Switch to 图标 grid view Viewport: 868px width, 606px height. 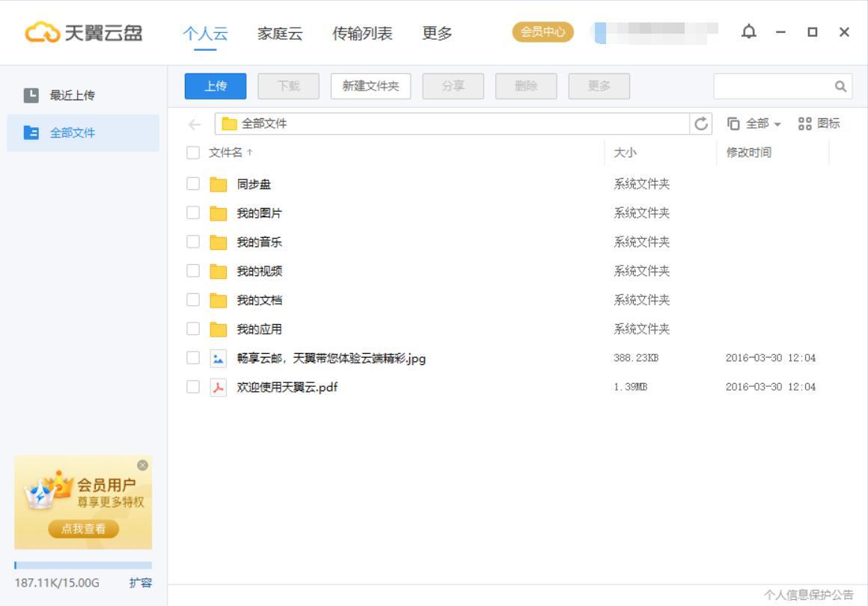(819, 123)
